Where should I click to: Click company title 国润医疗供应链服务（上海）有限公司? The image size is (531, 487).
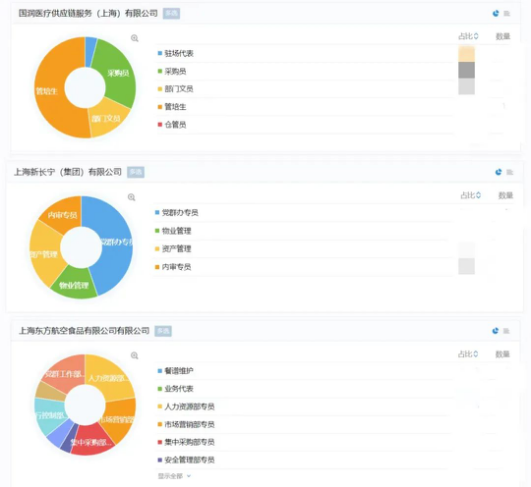click(x=88, y=13)
